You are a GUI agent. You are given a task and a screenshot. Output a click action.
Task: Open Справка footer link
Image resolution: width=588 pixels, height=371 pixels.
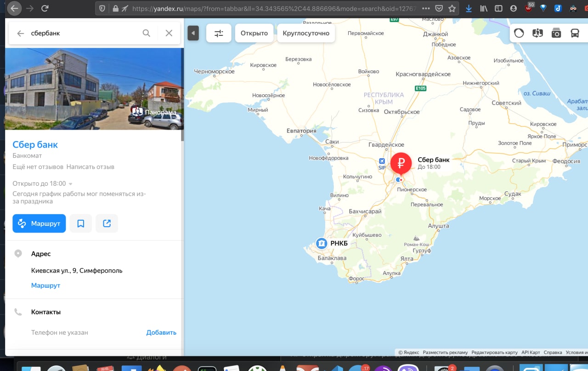553,353
